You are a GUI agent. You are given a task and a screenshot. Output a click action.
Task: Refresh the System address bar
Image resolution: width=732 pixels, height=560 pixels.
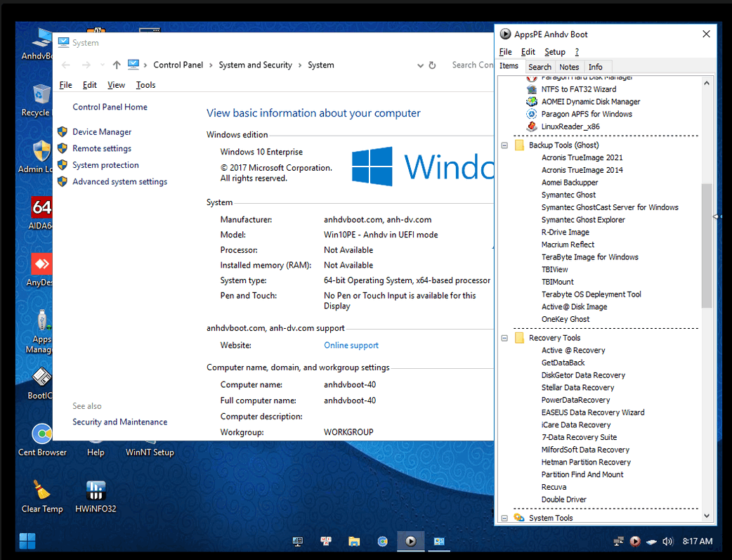(432, 65)
